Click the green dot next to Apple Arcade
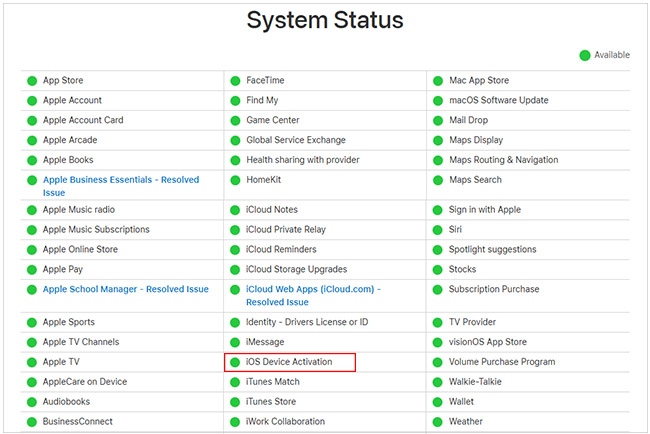The width and height of the screenshot is (650, 434). point(32,141)
